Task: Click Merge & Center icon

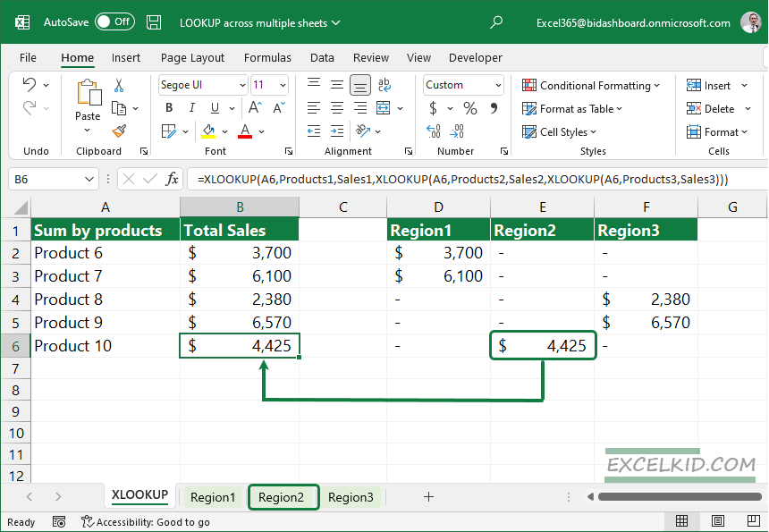Action: (x=384, y=108)
